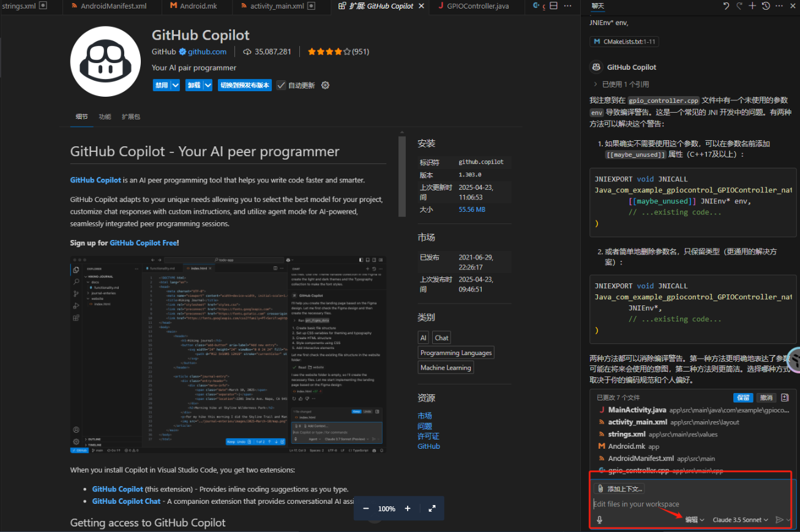The width and height of the screenshot is (800, 532).
Task: Open AndroidManifest.xml in changed files list
Action: pos(693,458)
